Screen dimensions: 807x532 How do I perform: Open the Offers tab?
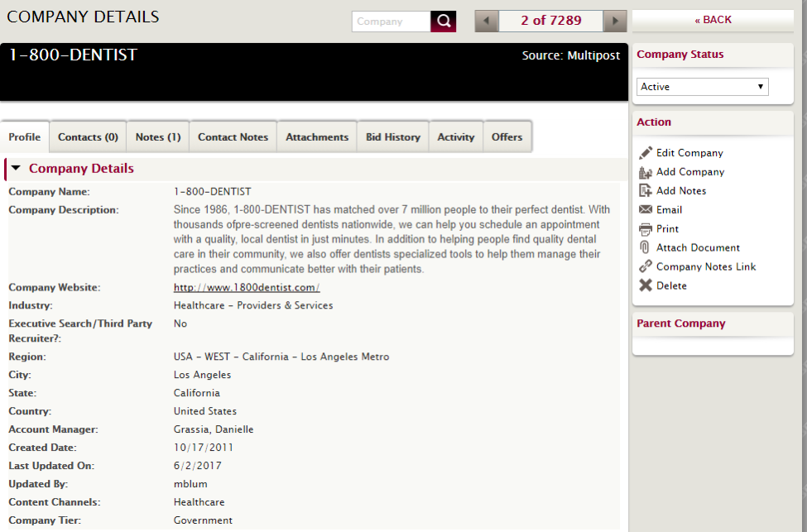[x=507, y=137]
